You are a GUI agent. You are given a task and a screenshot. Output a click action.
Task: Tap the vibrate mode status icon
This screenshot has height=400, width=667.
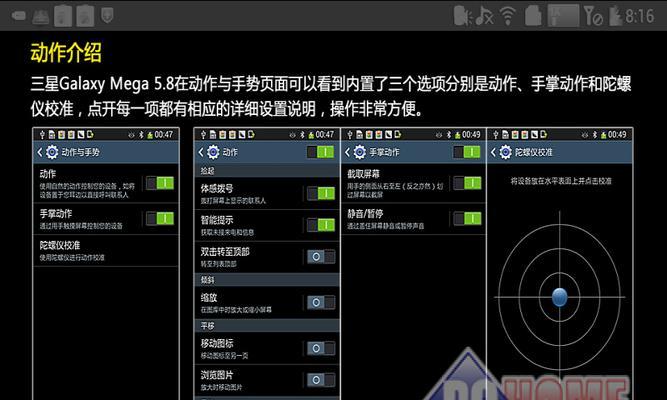(x=462, y=16)
